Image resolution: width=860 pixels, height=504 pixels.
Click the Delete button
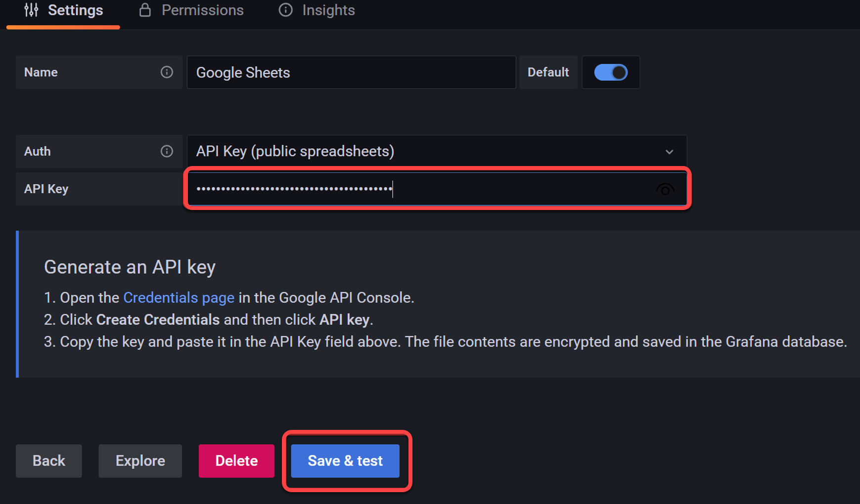tap(236, 461)
